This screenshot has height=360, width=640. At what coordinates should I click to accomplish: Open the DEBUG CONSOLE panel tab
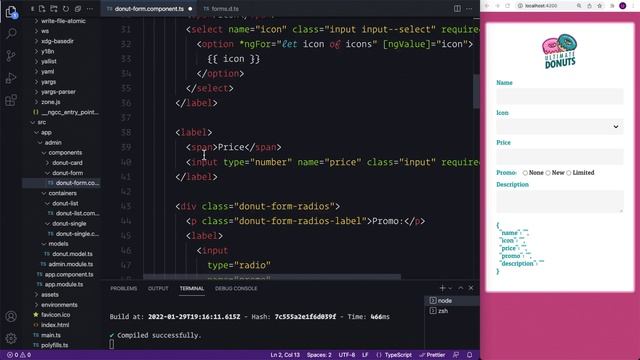pos(236,289)
